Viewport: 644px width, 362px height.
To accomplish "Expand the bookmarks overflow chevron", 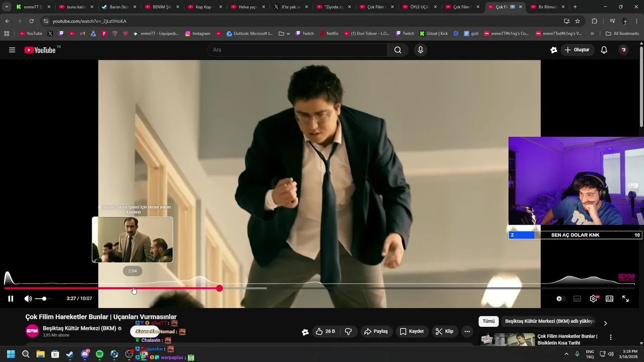I will pyautogui.click(x=592, y=34).
